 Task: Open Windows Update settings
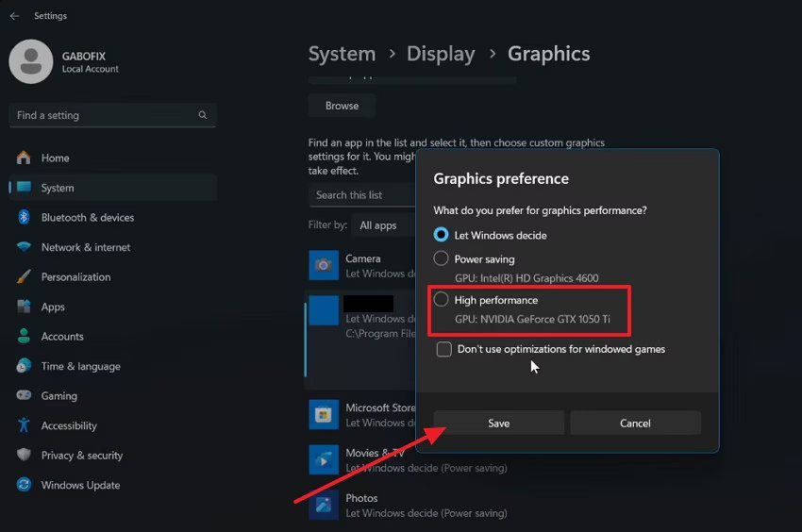tap(112, 485)
